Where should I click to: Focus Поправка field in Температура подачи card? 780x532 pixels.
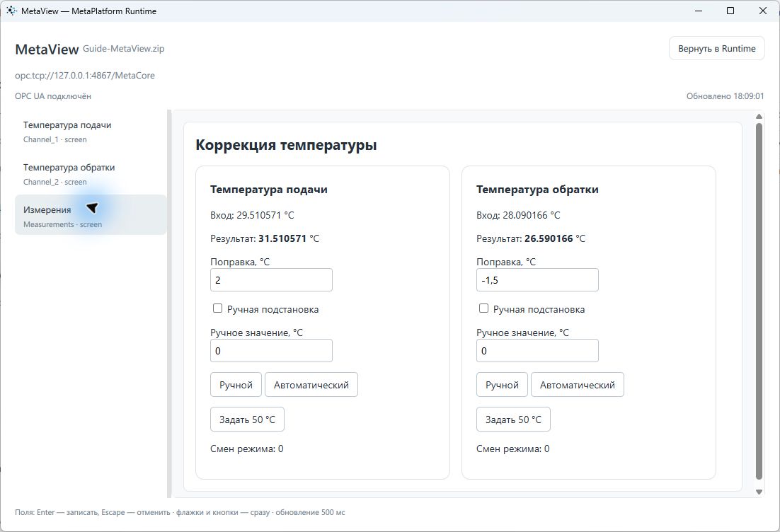tap(271, 280)
